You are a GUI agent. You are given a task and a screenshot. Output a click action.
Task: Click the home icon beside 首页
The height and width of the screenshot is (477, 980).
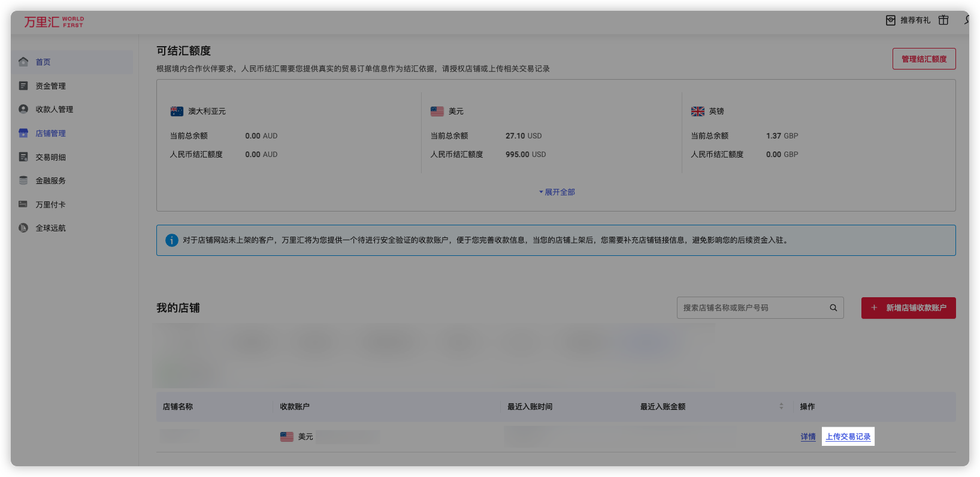pyautogui.click(x=23, y=62)
